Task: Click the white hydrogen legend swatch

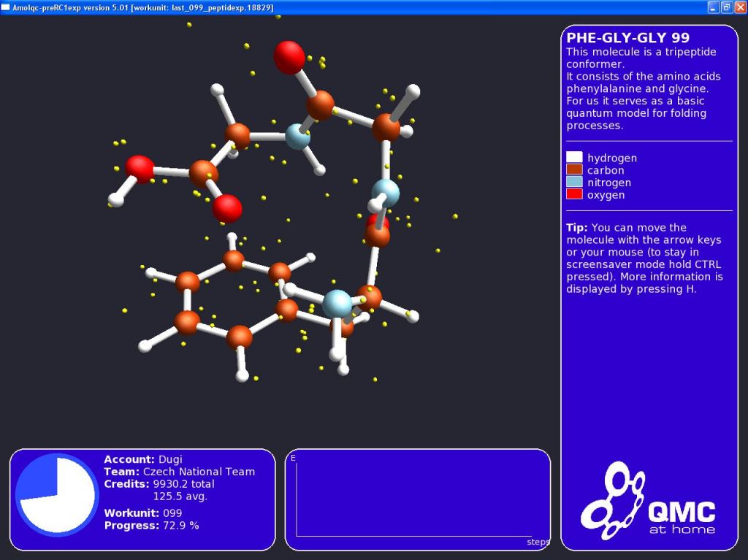Action: [574, 158]
